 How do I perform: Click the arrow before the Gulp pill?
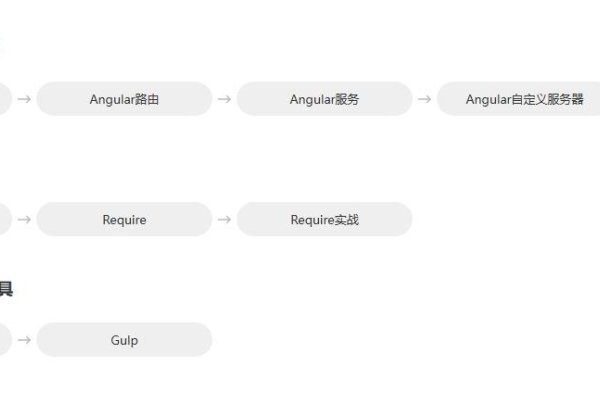(x=24, y=340)
